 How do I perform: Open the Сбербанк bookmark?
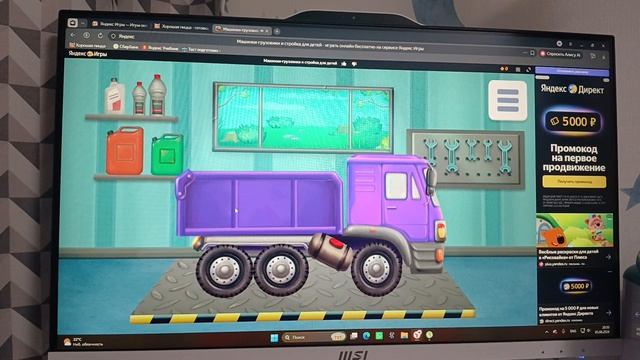(x=126, y=47)
